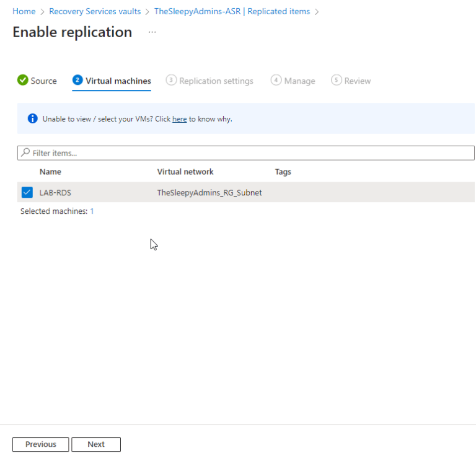Image resolution: width=476 pixels, height=460 pixels.
Task: Select the Virtual machines tab
Action: point(118,81)
